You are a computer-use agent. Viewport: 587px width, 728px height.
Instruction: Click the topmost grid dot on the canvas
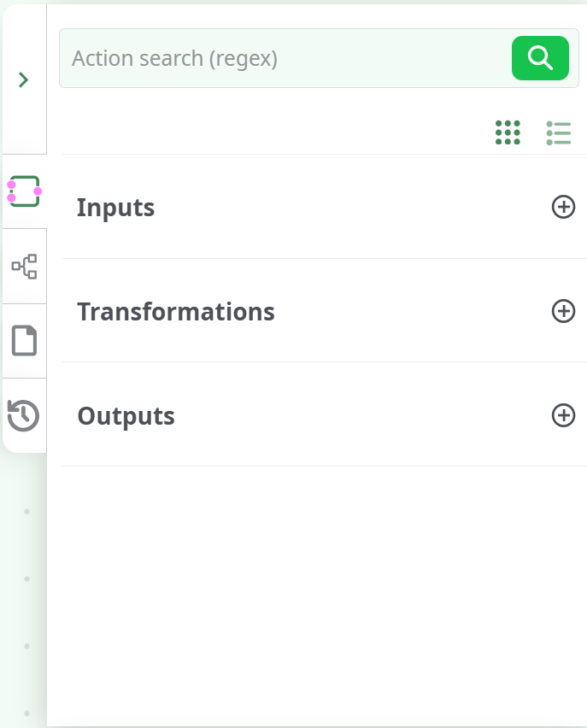(26, 511)
